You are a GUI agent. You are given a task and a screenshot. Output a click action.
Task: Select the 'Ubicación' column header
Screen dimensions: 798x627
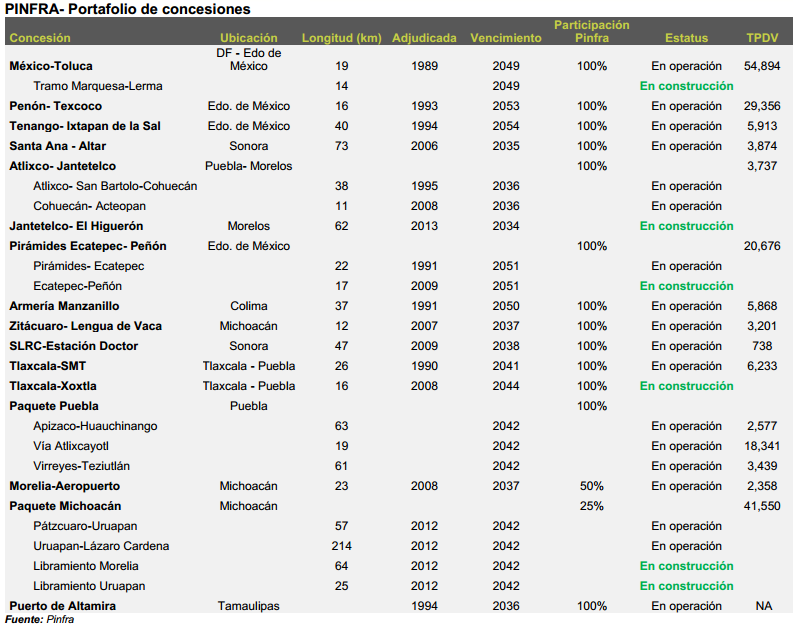(249, 38)
